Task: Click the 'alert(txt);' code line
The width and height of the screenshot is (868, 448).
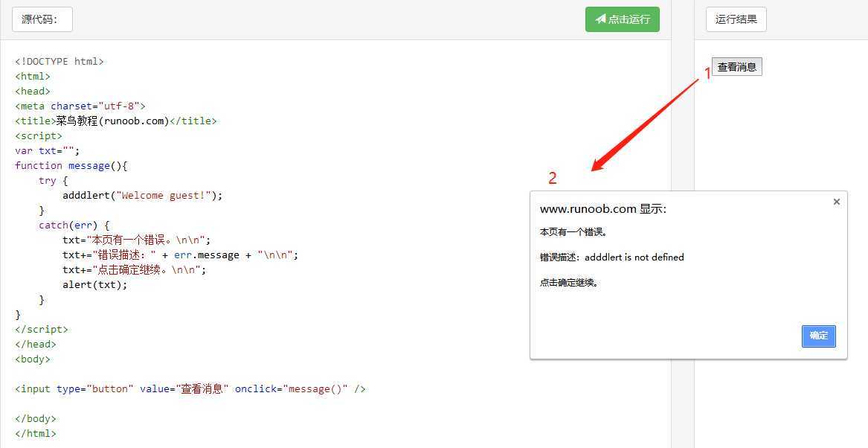Action: point(94,284)
